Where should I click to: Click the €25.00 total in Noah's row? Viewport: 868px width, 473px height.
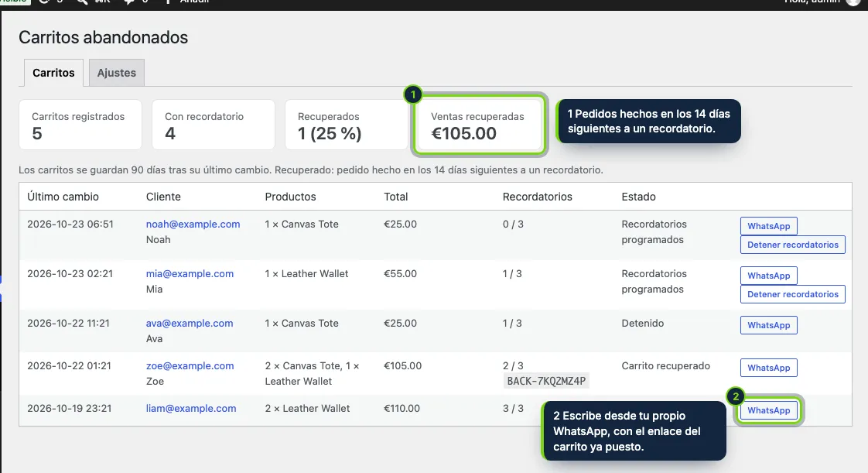[400, 225]
